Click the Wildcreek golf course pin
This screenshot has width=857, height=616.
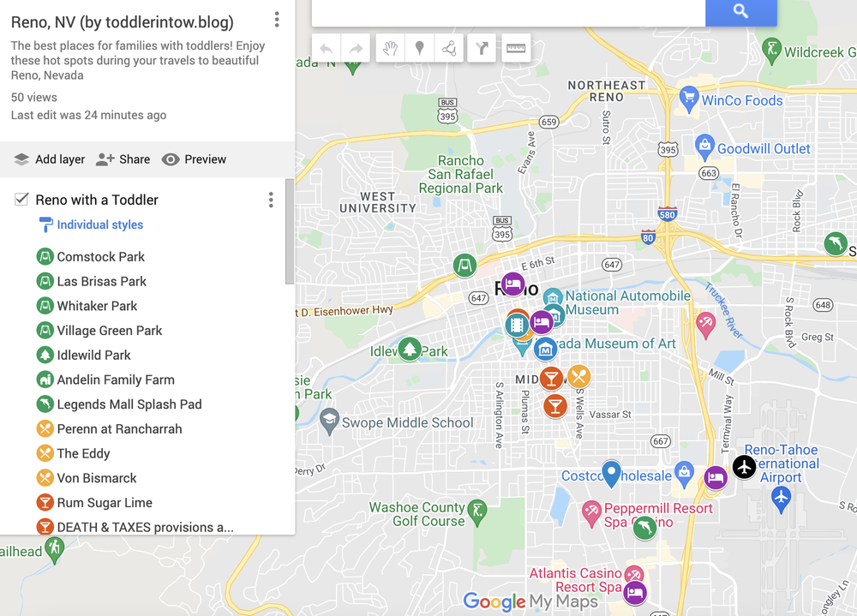tap(771, 51)
